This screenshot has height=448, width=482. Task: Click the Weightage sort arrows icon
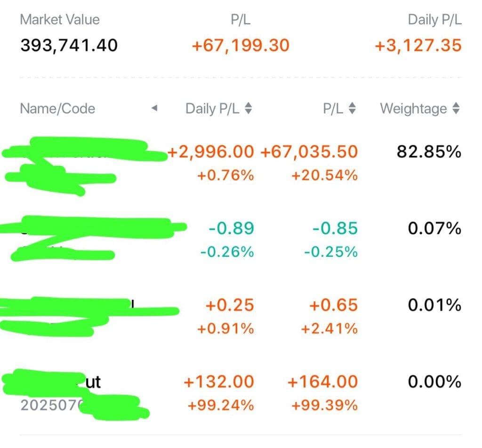pos(456,109)
